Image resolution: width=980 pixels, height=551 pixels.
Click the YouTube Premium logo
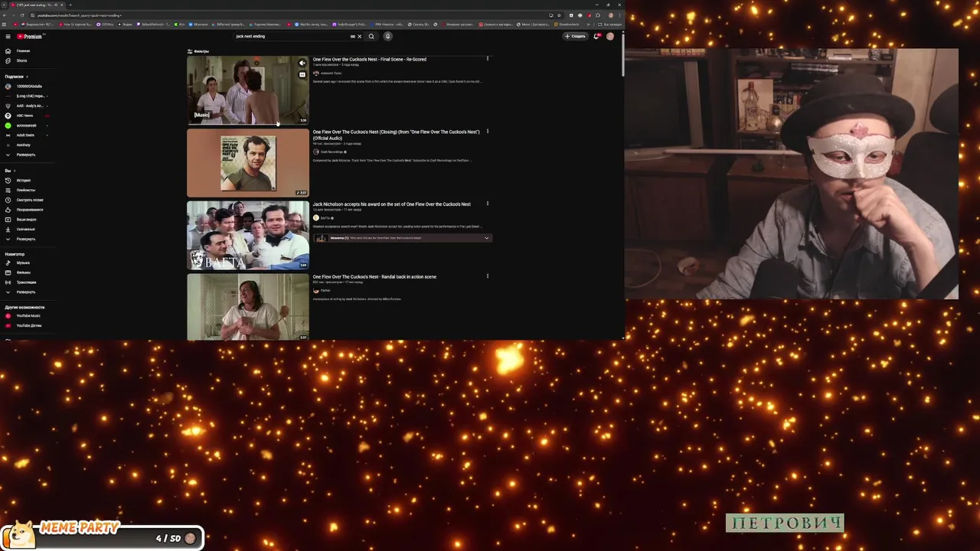[31, 36]
